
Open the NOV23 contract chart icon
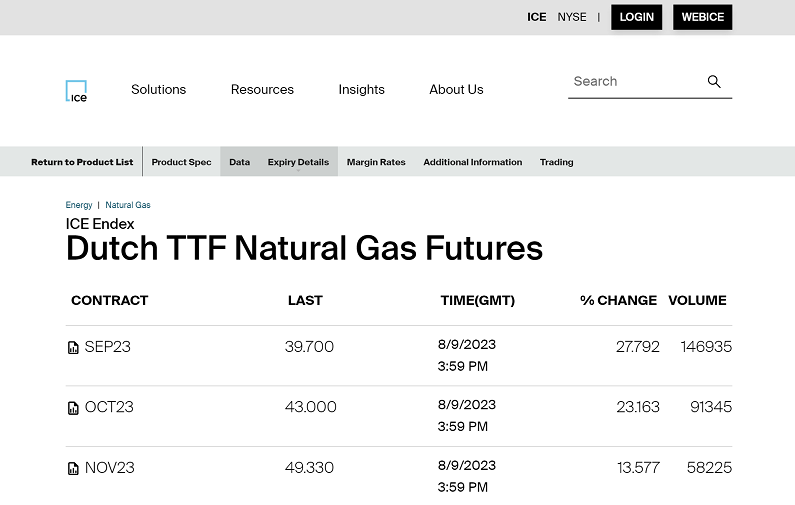point(73,468)
